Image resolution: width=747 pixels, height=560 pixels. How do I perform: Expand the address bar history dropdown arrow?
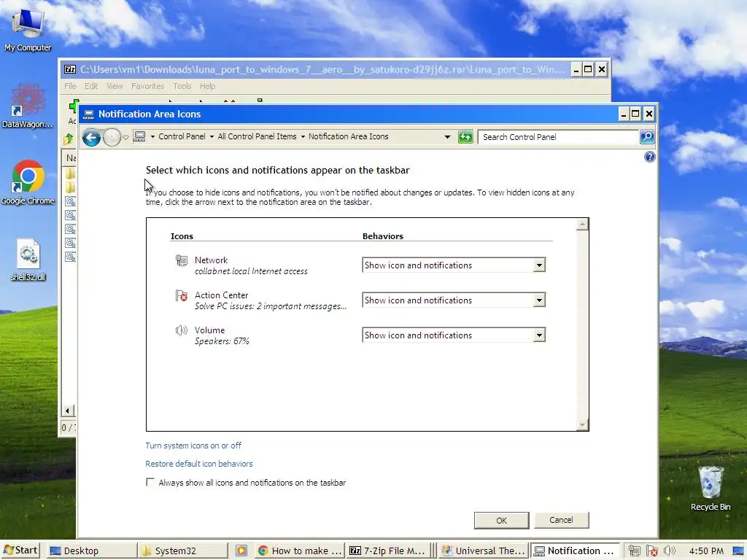point(447,137)
